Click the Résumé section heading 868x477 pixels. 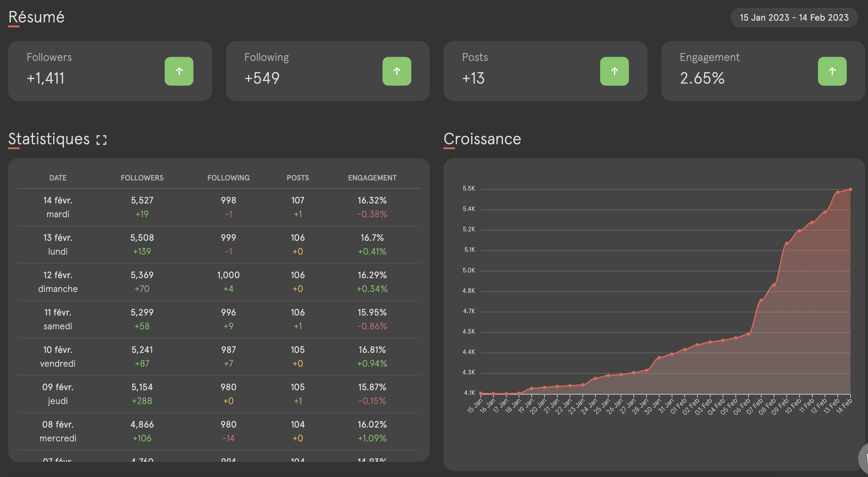37,17
